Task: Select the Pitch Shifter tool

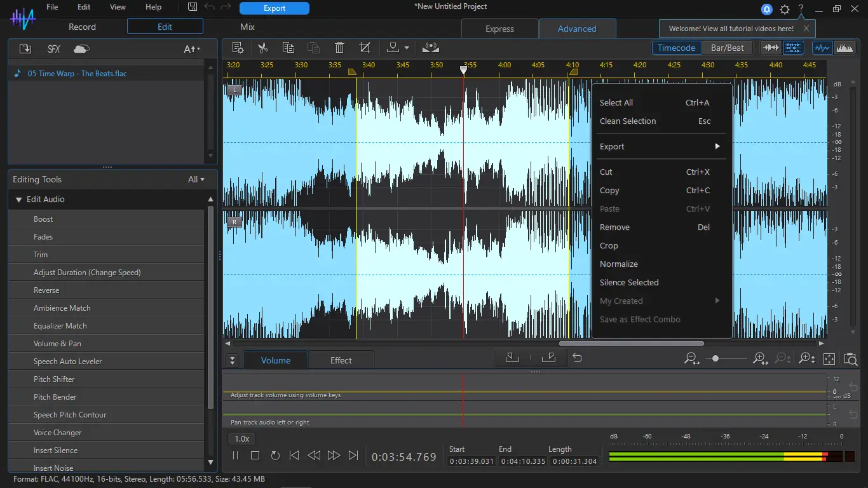Action: point(54,379)
